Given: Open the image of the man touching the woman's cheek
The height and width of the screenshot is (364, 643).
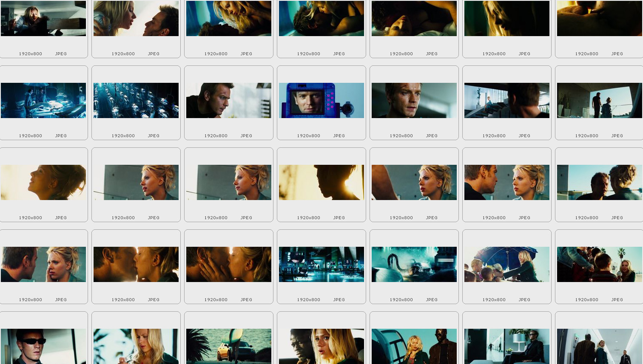Looking at the screenshot, I should point(43,264).
